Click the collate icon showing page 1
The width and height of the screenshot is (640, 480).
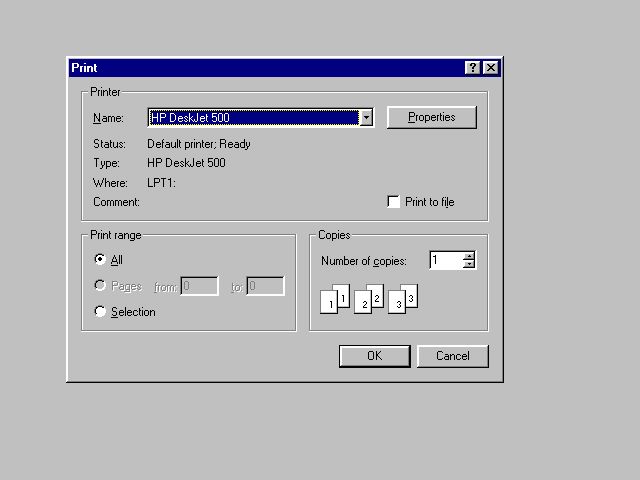(x=335, y=298)
